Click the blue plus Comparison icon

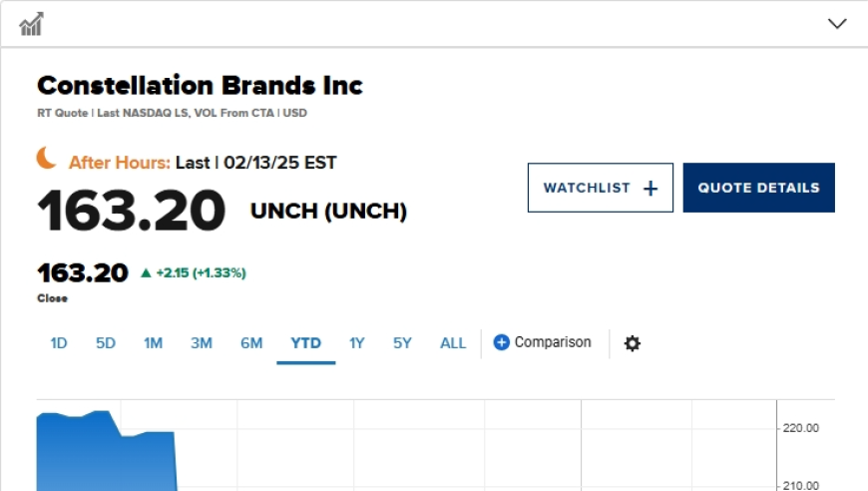click(x=501, y=342)
